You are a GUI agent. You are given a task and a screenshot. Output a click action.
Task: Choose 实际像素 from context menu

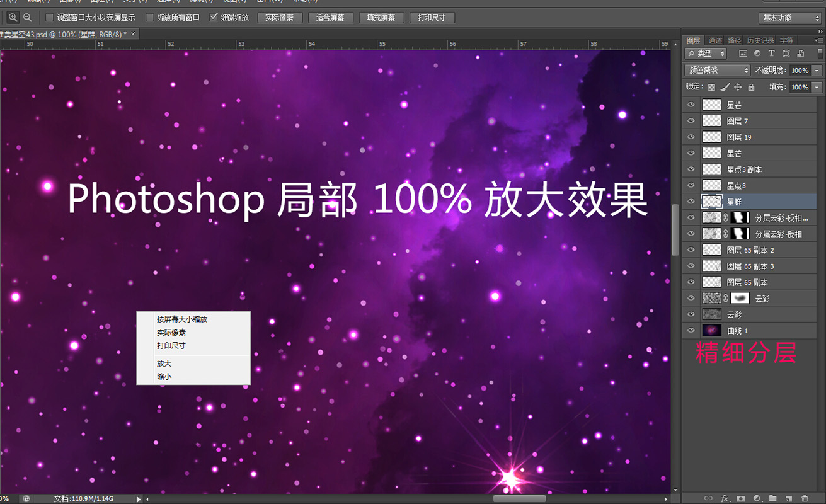click(193, 333)
